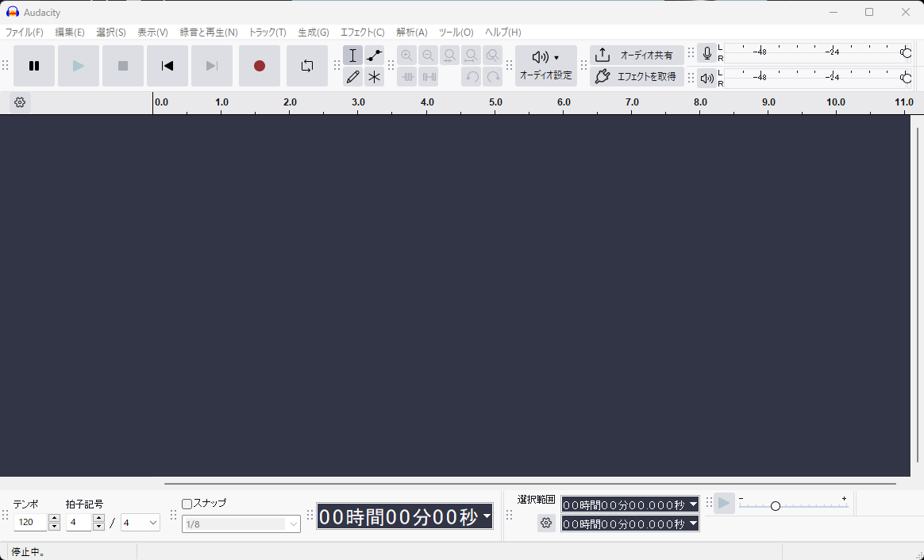
Task: Skip to end of project
Action: (x=212, y=66)
